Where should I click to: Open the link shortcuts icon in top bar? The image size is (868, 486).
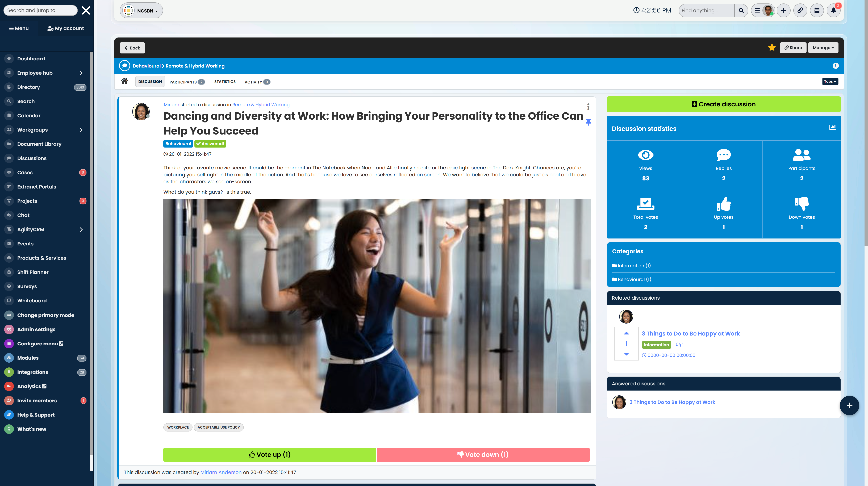click(x=800, y=10)
